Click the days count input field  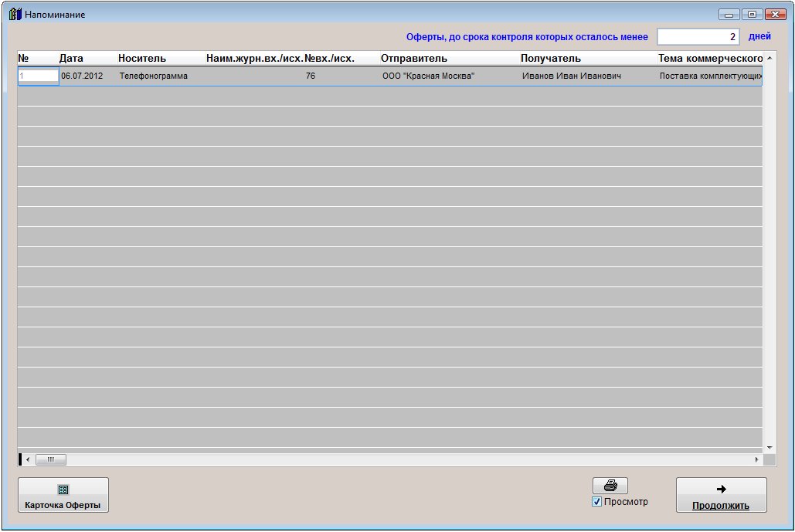(698, 36)
